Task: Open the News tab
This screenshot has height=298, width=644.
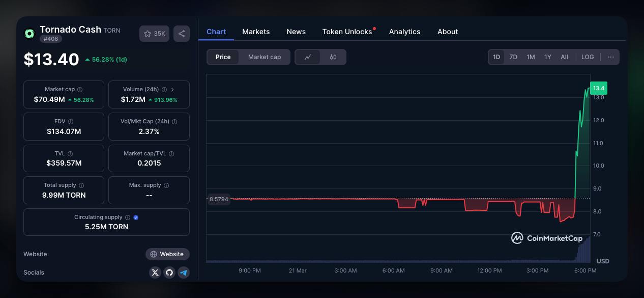Action: pyautogui.click(x=296, y=32)
